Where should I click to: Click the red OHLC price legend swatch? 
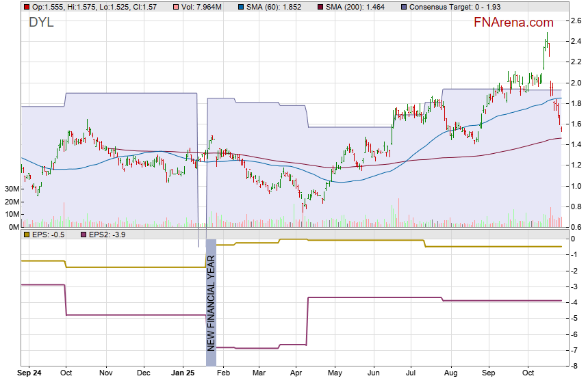tap(26, 6)
